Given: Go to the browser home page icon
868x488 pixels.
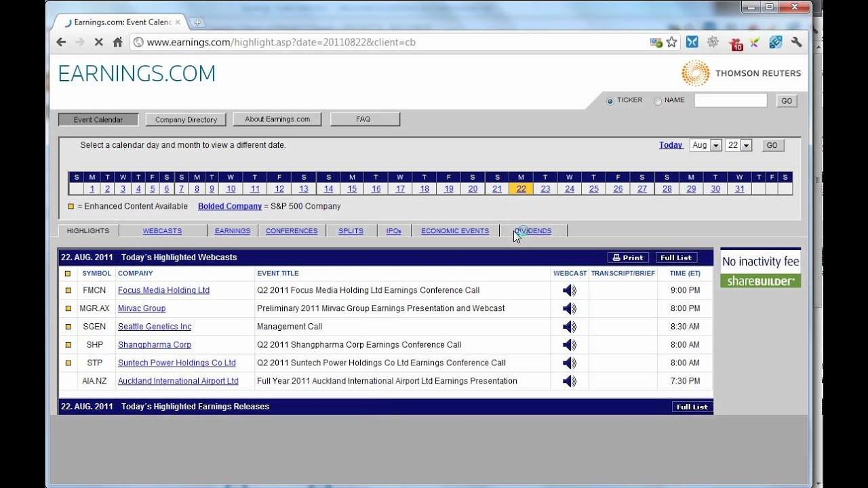Looking at the screenshot, I should click(x=117, y=42).
